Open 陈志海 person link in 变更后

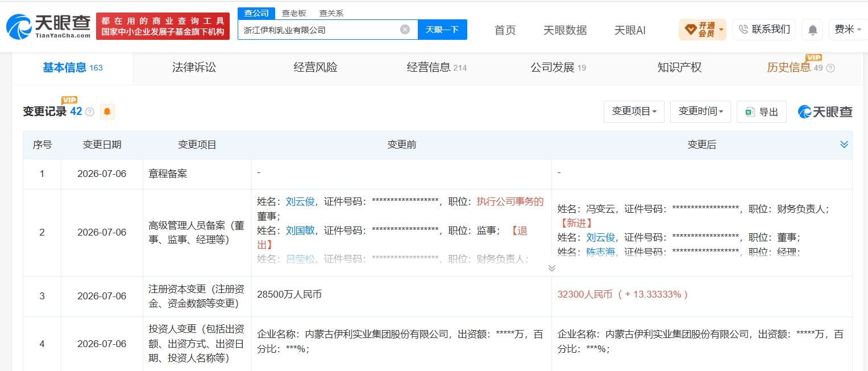pyautogui.click(x=601, y=252)
